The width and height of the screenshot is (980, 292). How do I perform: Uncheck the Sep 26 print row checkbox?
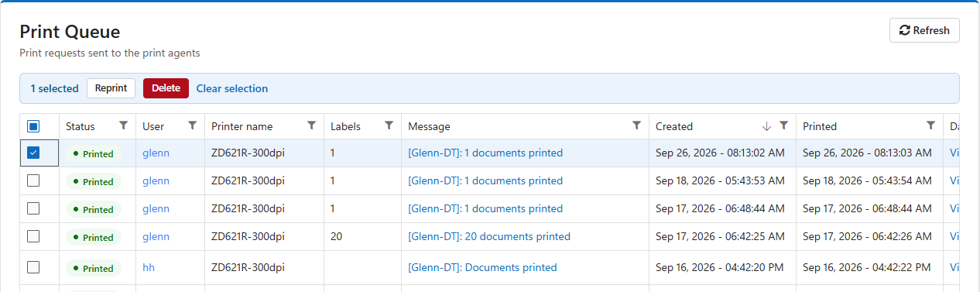tap(33, 153)
